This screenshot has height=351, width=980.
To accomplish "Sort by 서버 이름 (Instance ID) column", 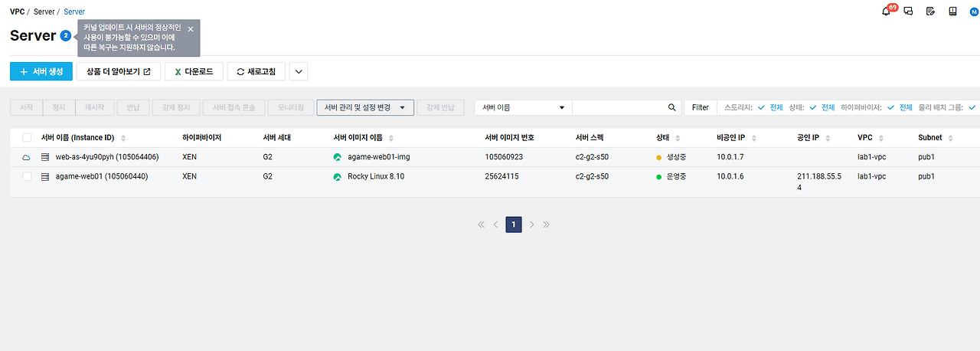I will pyautogui.click(x=123, y=138).
